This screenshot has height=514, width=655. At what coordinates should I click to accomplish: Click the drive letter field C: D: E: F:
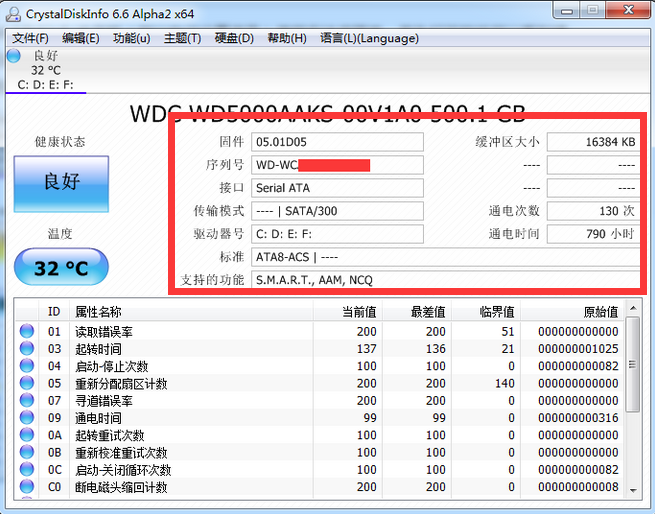pos(337,234)
